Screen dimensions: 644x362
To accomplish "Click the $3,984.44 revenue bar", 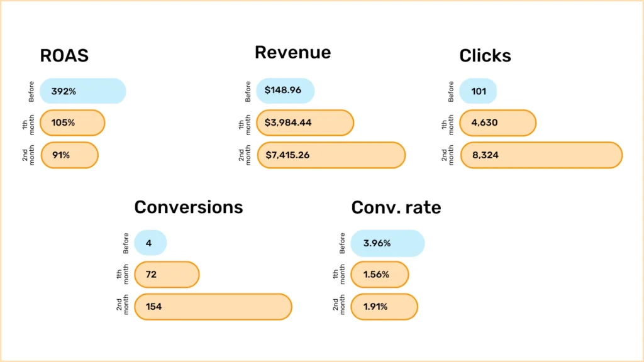I will 305,123.
